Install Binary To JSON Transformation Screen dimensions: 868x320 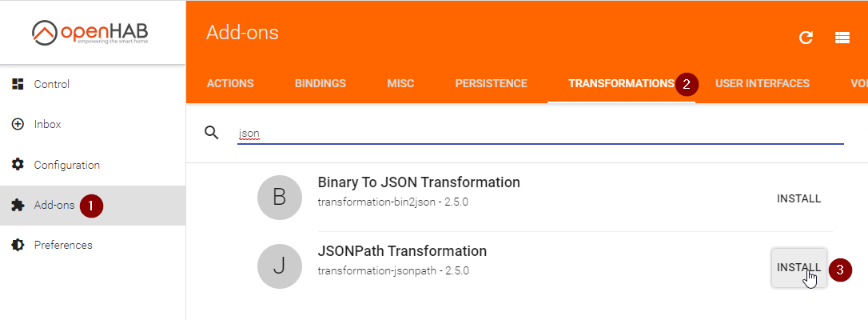(798, 198)
